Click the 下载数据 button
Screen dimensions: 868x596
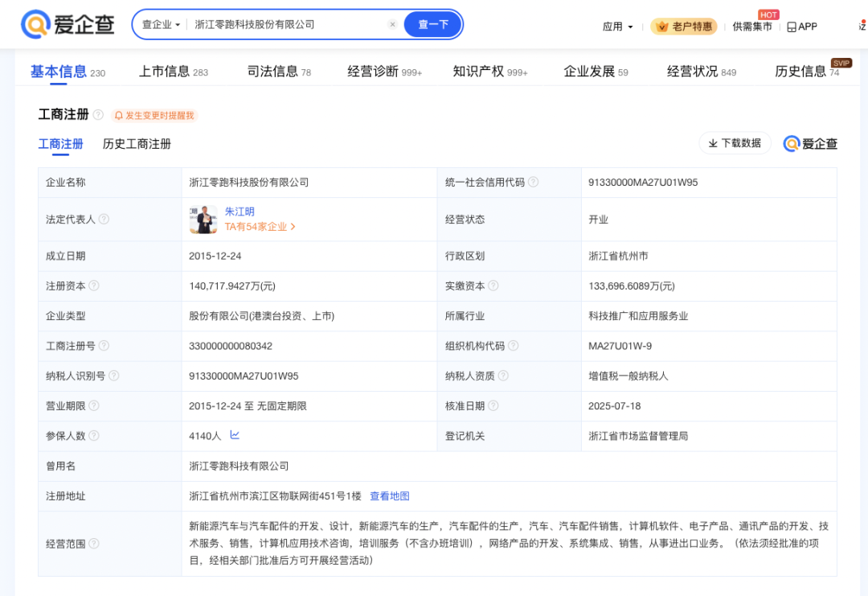pyautogui.click(x=735, y=143)
